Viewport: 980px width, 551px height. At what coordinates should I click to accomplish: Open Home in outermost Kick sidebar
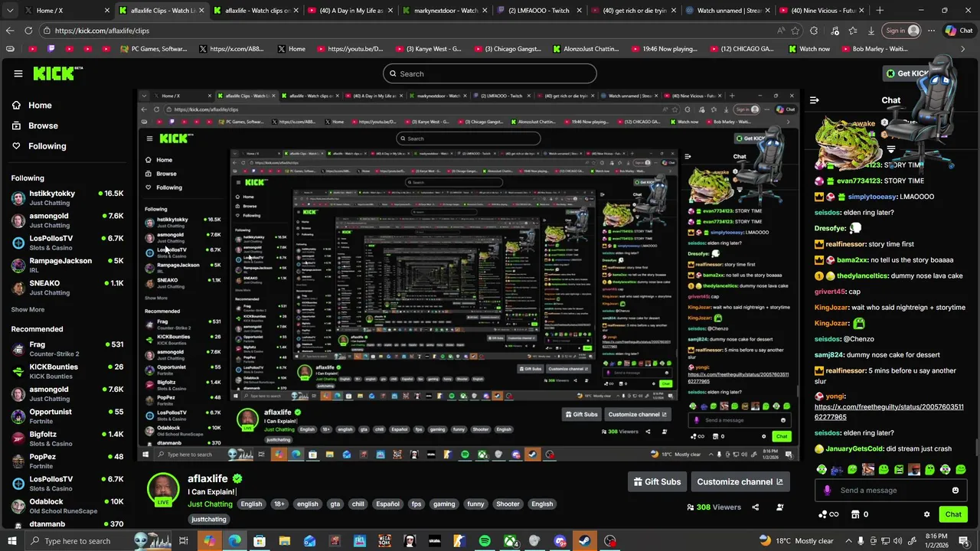pos(31,106)
